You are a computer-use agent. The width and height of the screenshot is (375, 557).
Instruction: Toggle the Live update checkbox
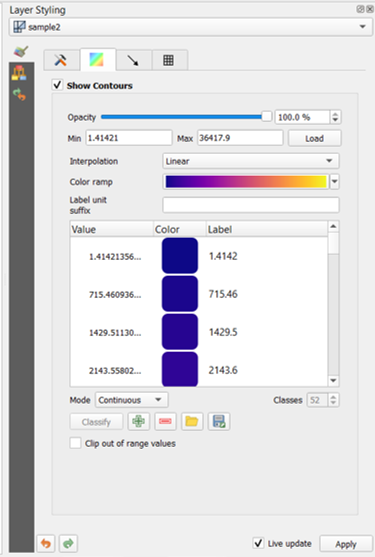(258, 543)
